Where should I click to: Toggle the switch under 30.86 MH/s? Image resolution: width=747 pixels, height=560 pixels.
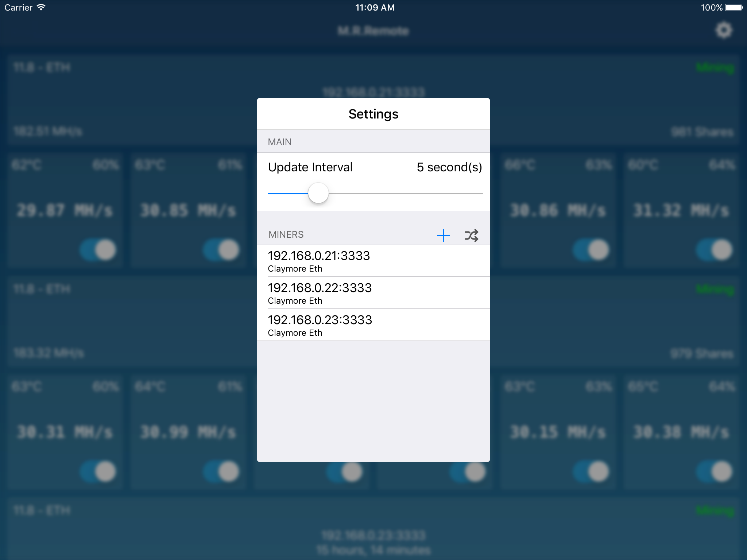coord(591,250)
